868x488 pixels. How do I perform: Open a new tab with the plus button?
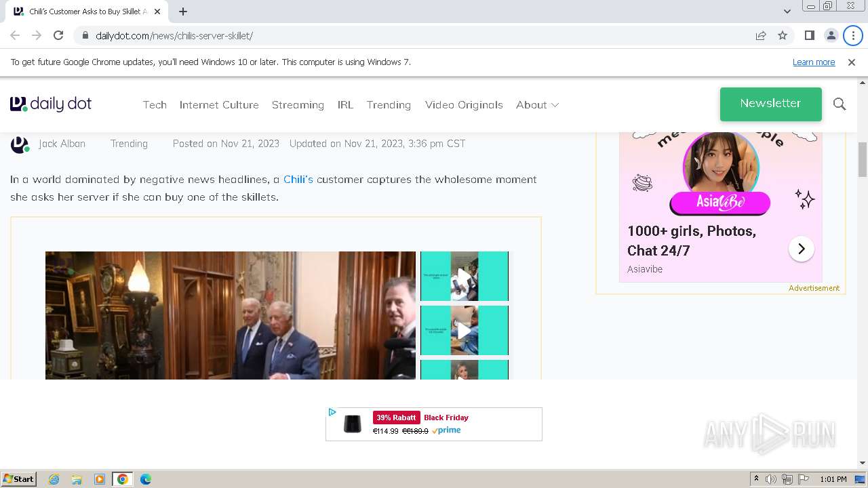(x=183, y=12)
